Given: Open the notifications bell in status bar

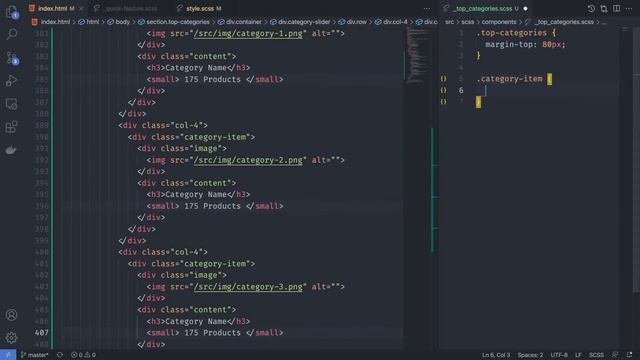Looking at the screenshot, I should point(629,355).
